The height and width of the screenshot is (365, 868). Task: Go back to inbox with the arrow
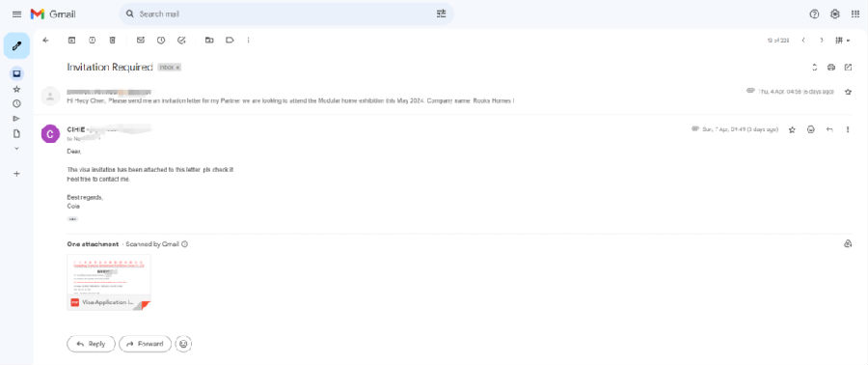point(46,40)
